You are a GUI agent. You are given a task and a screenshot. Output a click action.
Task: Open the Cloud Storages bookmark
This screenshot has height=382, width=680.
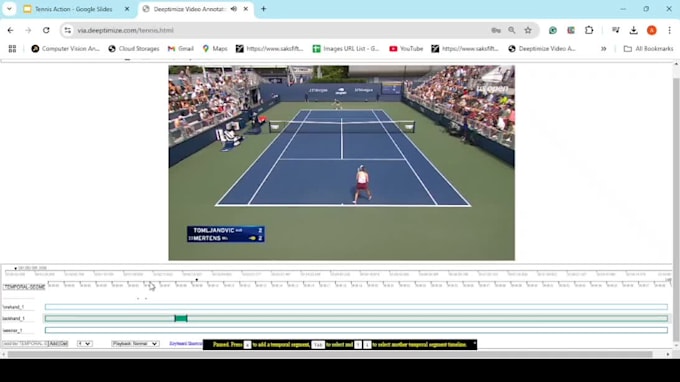[x=134, y=49]
